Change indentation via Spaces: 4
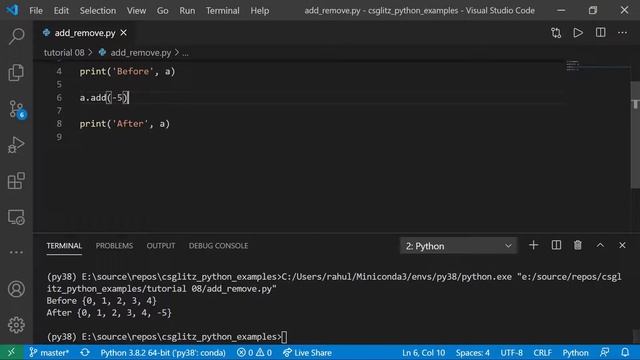 click(x=472, y=352)
